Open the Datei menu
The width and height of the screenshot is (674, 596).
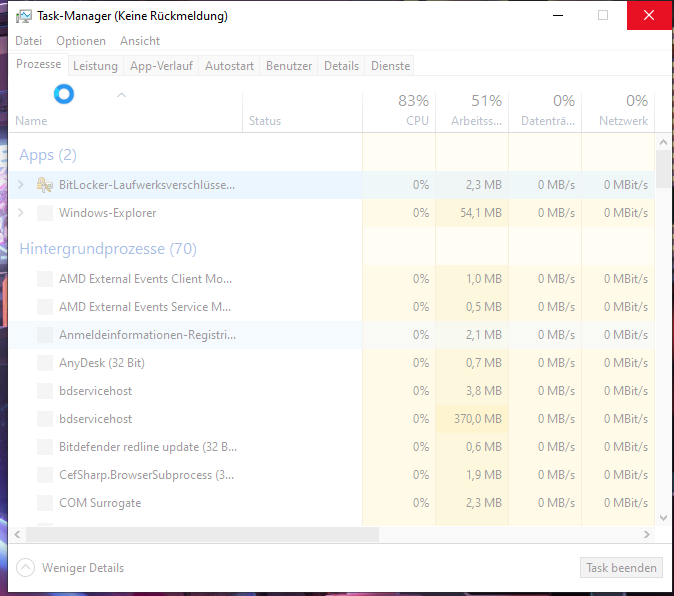[29, 41]
